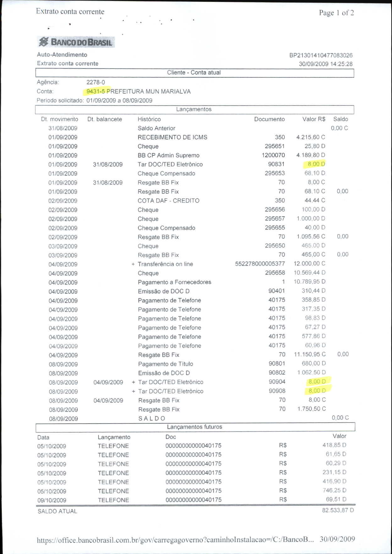Select the agency number '2278-0'
This screenshot has width=392, height=554.
[96, 82]
